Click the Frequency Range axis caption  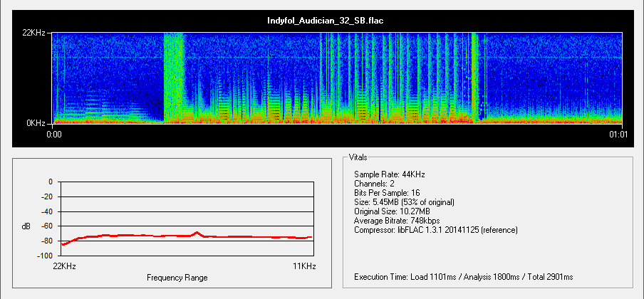[x=177, y=277]
